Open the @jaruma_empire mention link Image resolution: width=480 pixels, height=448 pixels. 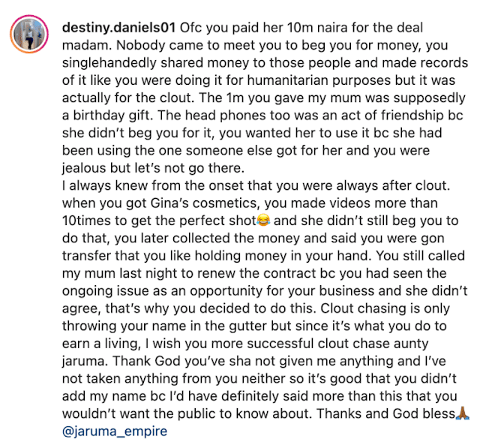pyautogui.click(x=115, y=431)
